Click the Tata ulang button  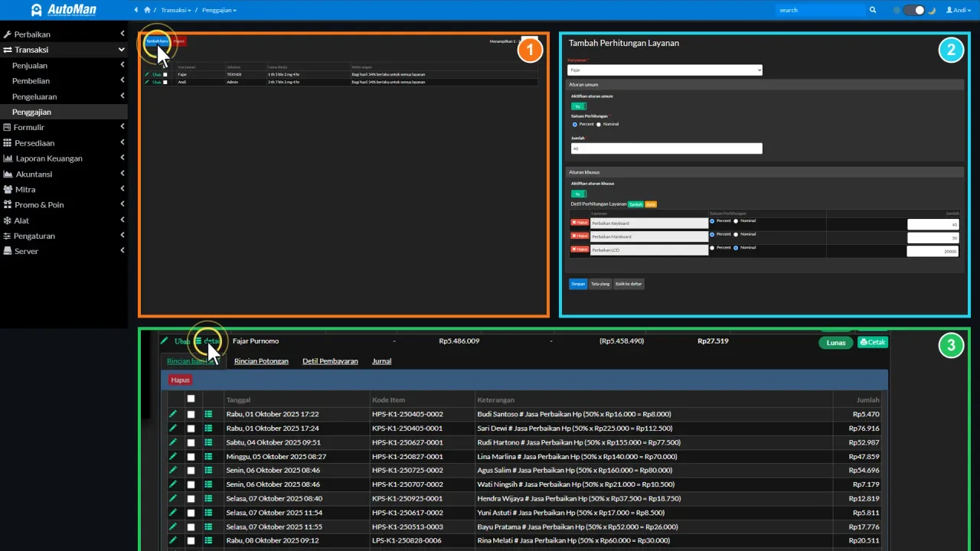click(x=600, y=283)
